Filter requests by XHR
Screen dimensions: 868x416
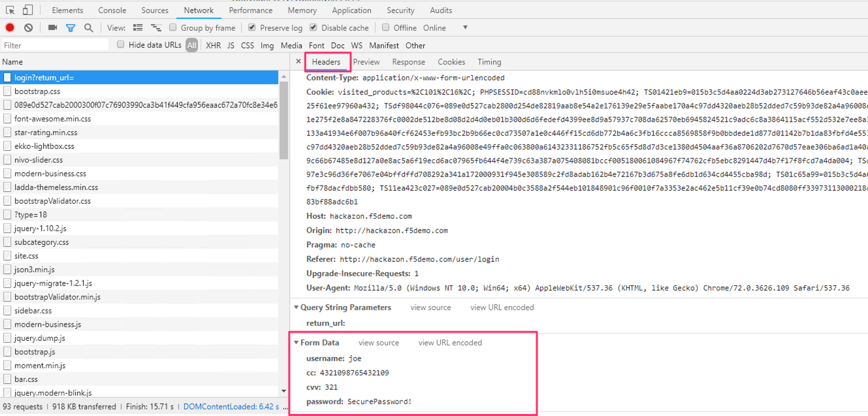[213, 45]
